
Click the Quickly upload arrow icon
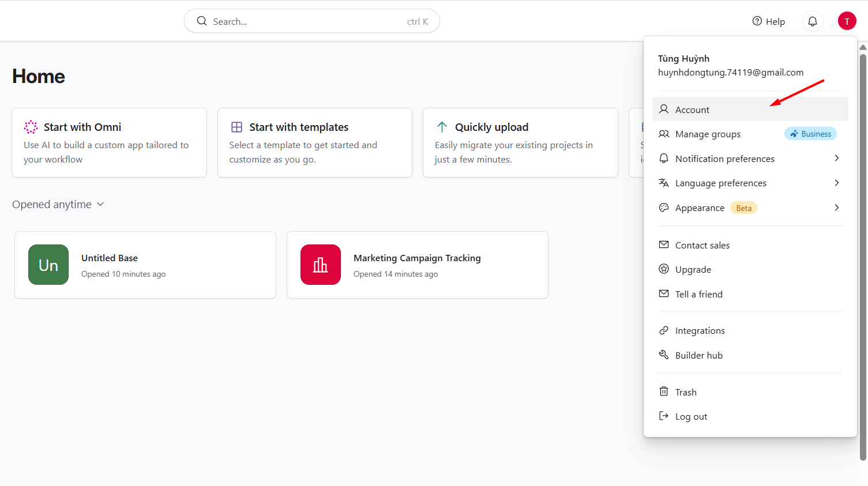pyautogui.click(x=442, y=126)
